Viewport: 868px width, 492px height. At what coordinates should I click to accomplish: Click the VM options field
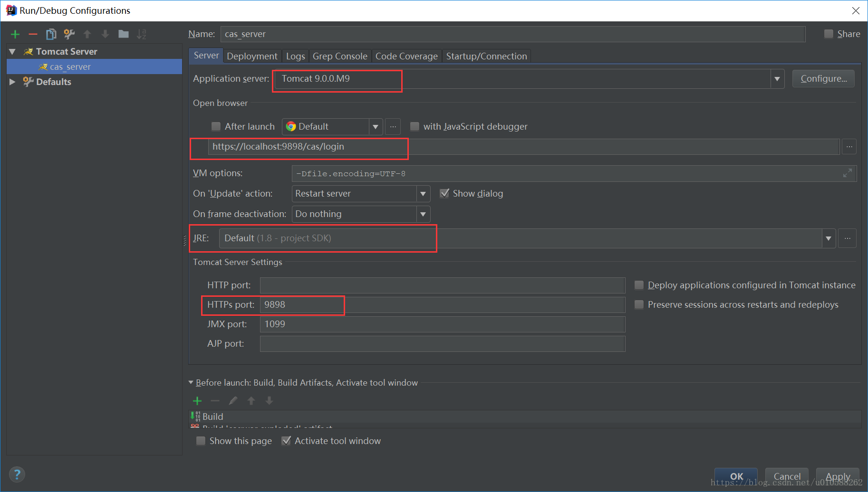click(574, 174)
